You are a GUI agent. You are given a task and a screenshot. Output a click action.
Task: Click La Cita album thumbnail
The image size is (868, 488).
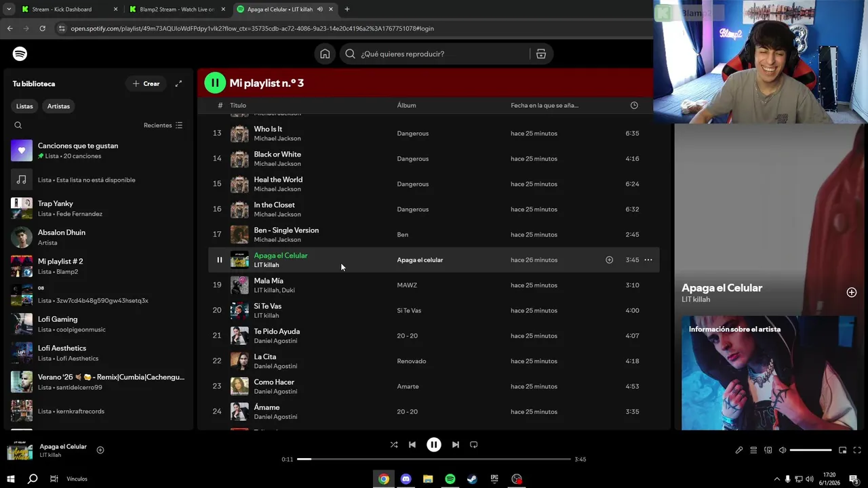pyautogui.click(x=239, y=361)
